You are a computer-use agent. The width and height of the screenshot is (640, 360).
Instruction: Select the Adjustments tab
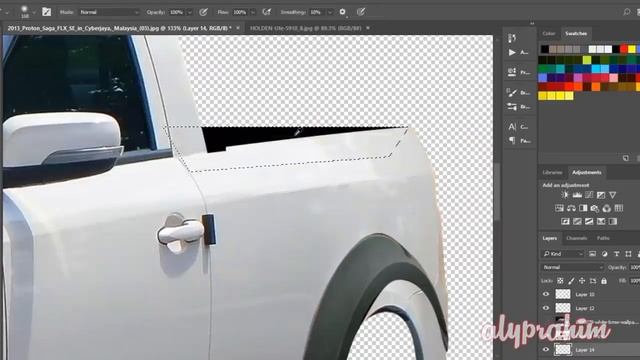[x=587, y=173]
